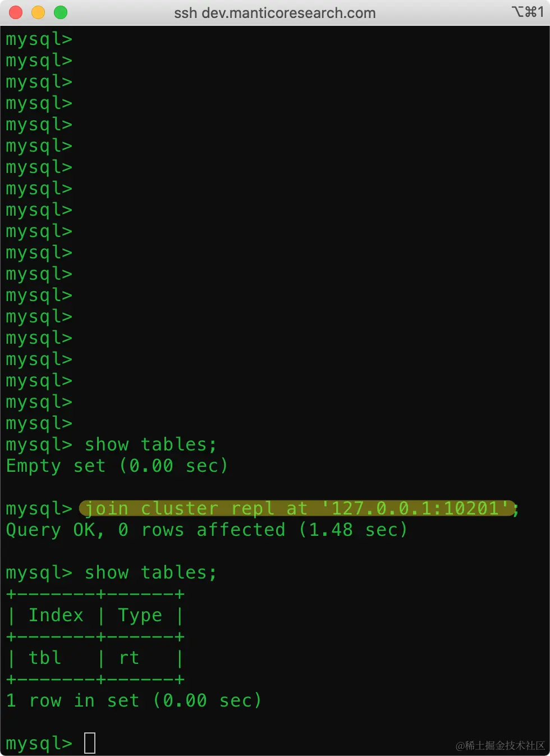Viewport: 550px width, 756px height.
Task: Click the Index column header in table
Action: (x=56, y=615)
